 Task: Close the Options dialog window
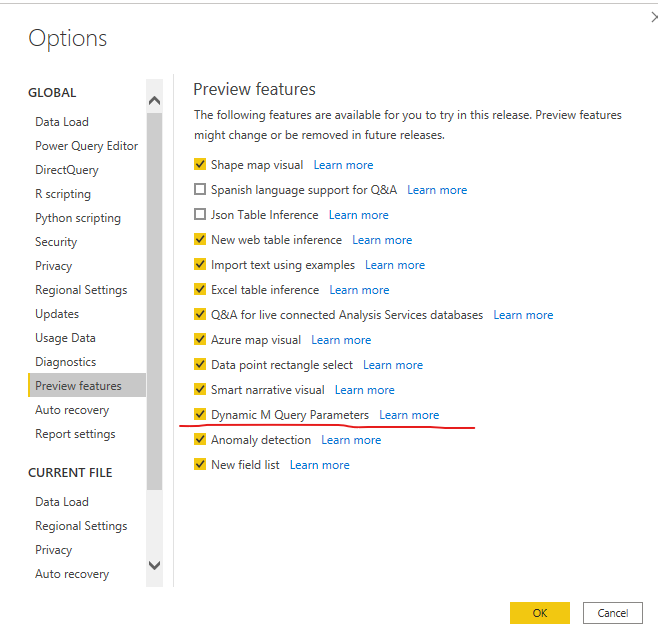[x=654, y=17]
